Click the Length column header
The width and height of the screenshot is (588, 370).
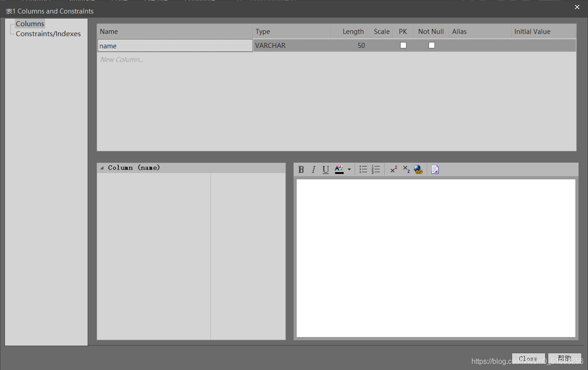[x=349, y=32]
